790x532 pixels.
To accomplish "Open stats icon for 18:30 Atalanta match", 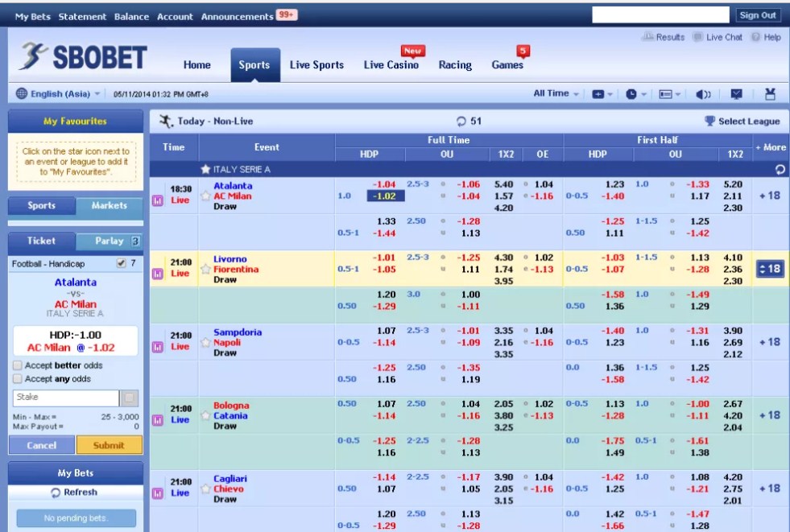I will point(158,200).
